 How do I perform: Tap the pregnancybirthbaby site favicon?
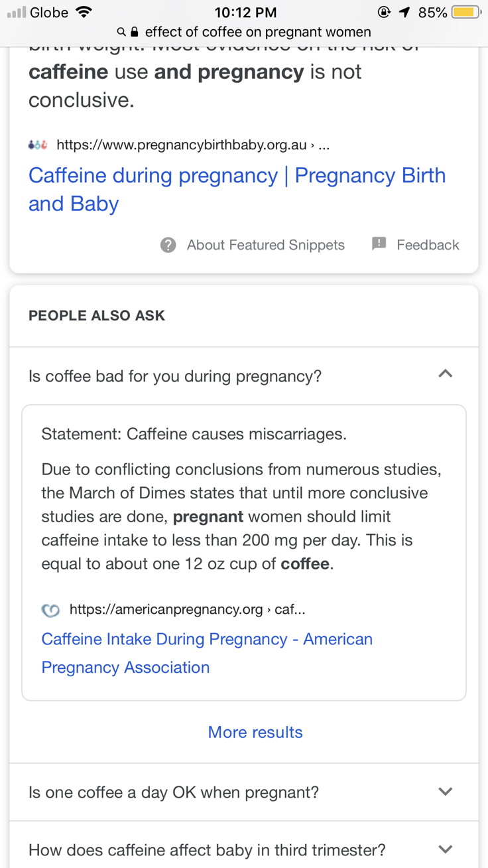click(37, 145)
